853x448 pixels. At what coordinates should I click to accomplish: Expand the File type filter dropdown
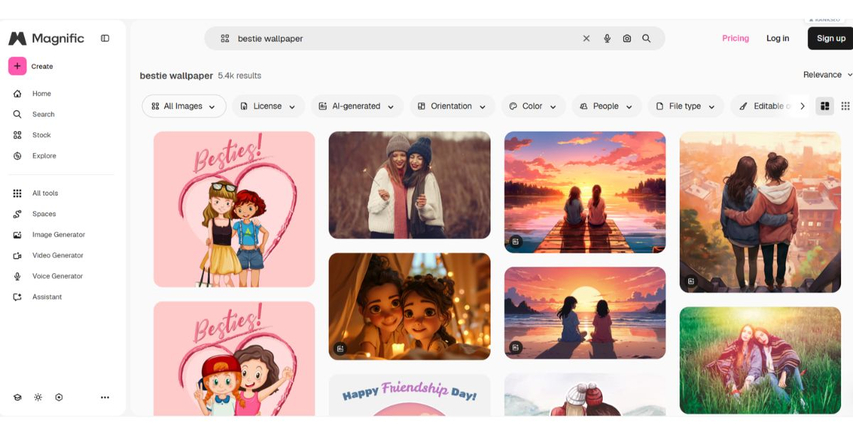[x=685, y=106]
